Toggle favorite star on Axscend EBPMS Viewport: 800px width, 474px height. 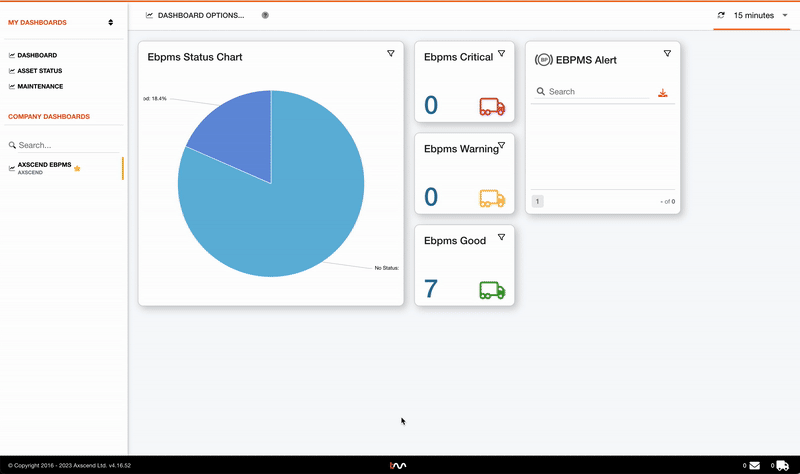click(77, 168)
